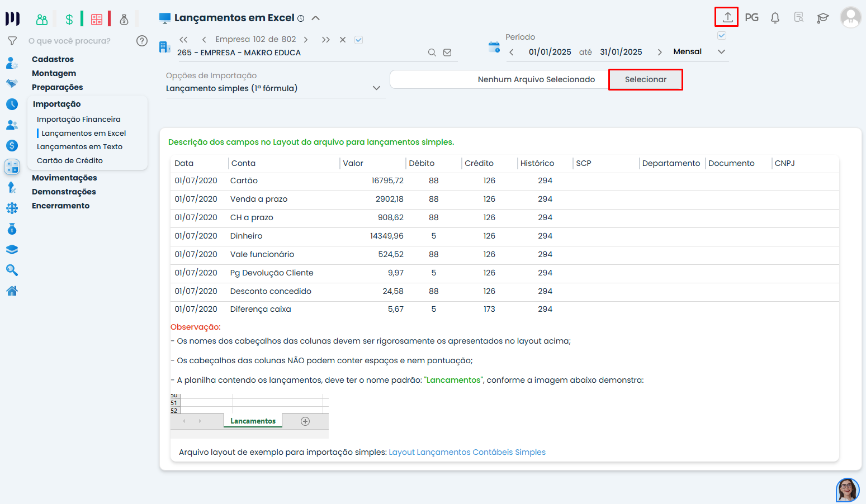Open the notifications bell

(x=775, y=18)
